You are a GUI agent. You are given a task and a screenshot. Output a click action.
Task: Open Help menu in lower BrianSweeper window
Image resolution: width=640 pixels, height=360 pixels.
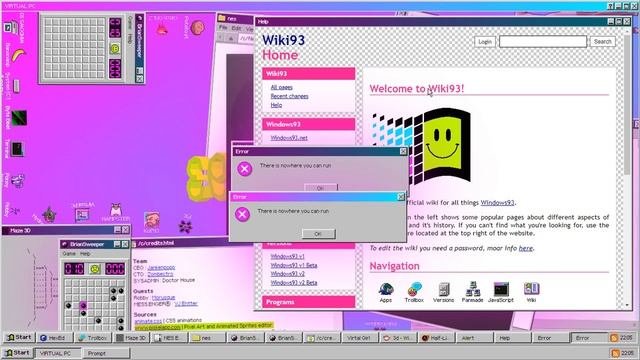[x=85, y=254]
